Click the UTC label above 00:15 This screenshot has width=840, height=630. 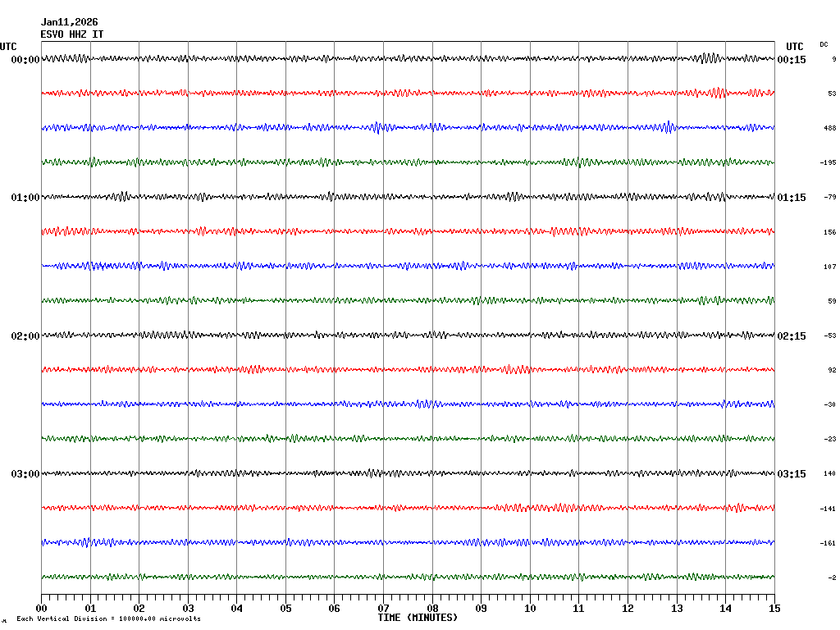tap(794, 47)
